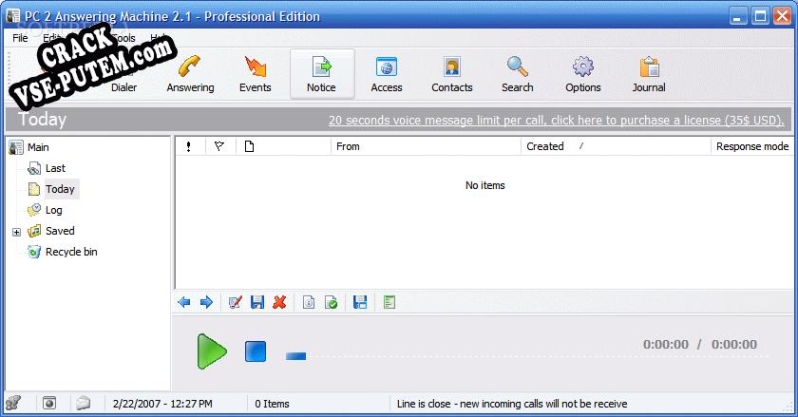Image resolution: width=798 pixels, height=417 pixels.
Task: Sort by the From column
Action: tap(425, 147)
